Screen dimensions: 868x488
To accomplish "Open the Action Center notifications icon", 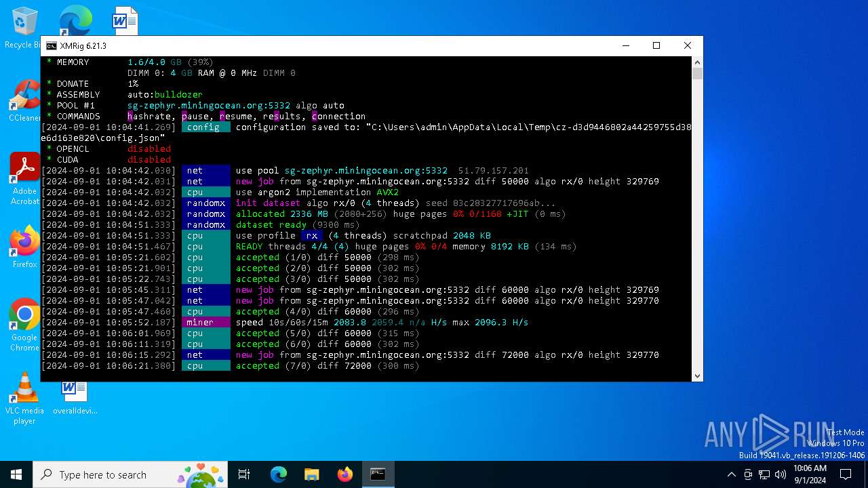I will [846, 474].
